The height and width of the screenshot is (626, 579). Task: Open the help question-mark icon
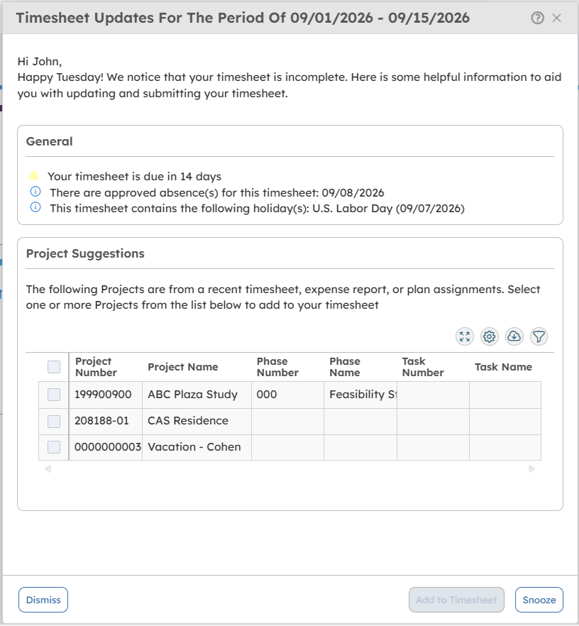click(537, 18)
